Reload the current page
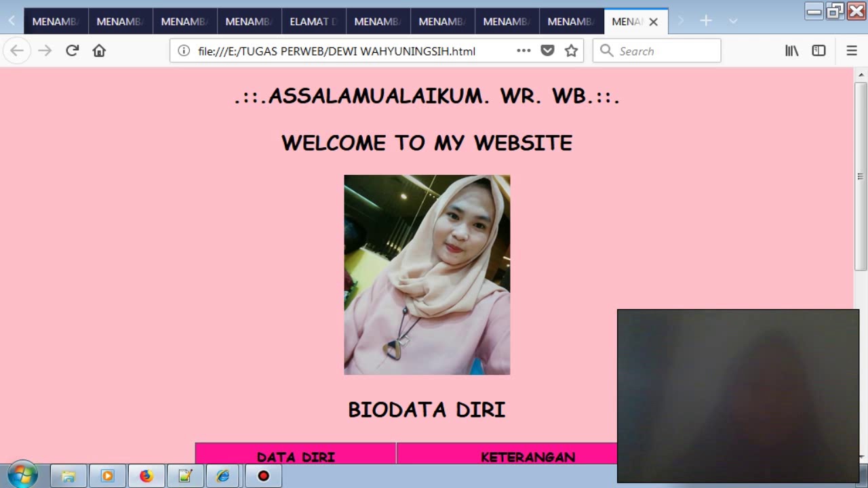This screenshot has width=868, height=488. (72, 51)
